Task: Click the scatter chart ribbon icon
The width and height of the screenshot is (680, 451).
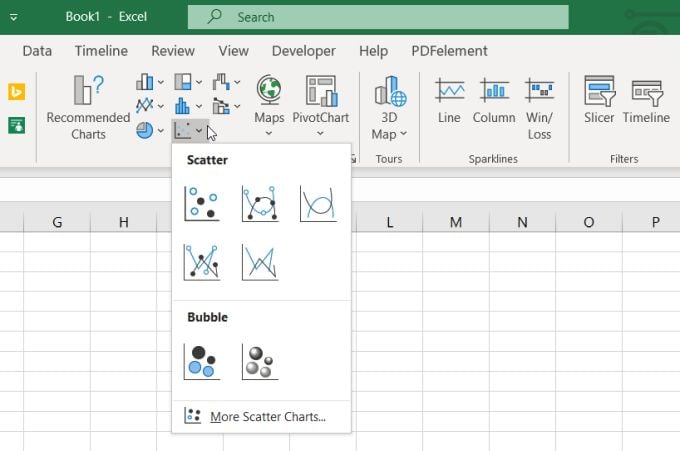Action: 183,130
